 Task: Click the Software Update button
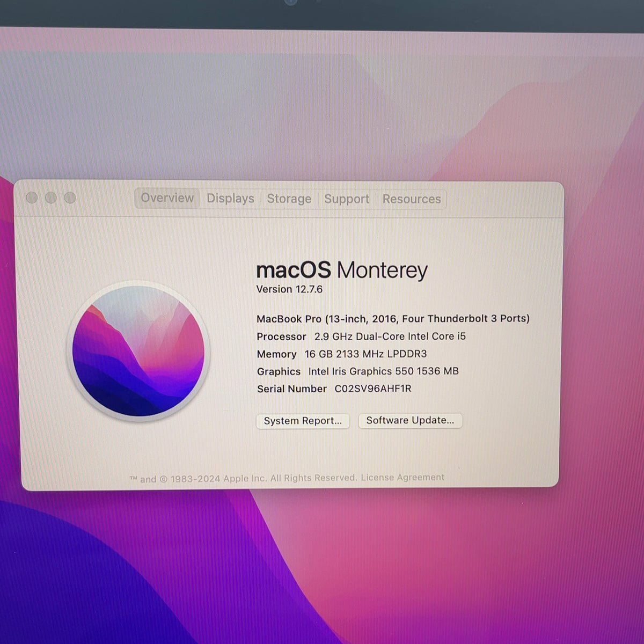410,420
